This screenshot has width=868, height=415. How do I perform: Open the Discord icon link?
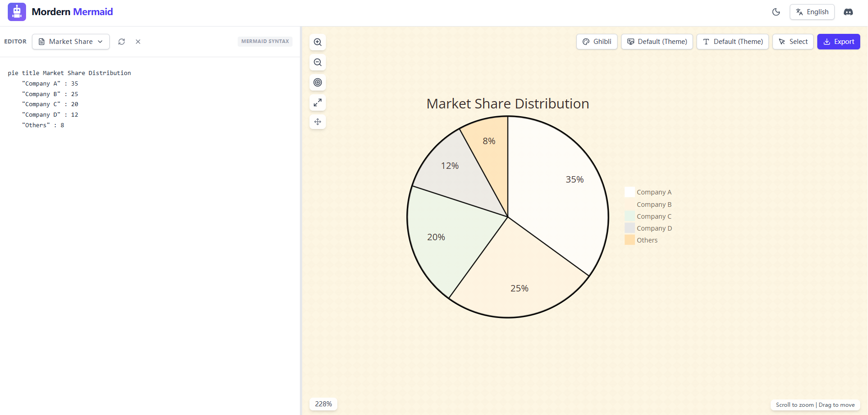tap(848, 12)
